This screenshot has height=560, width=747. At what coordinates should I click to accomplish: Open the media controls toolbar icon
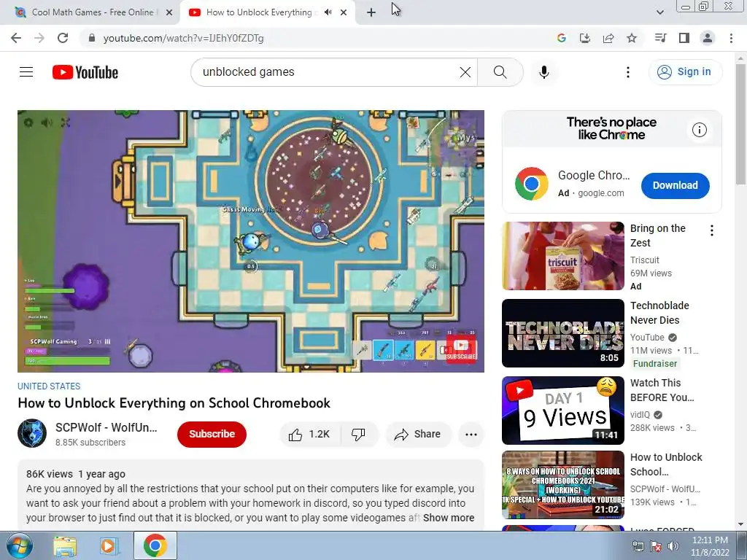pos(660,38)
